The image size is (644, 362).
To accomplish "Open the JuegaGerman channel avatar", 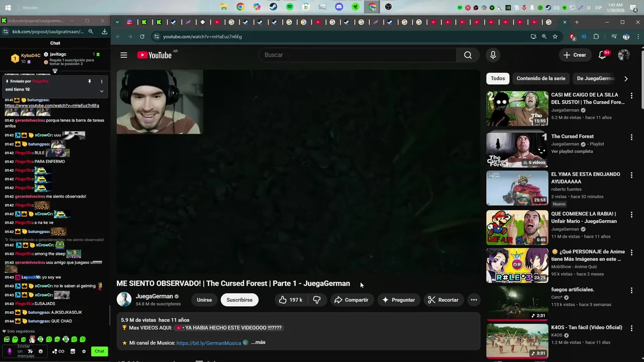I will [x=124, y=300].
